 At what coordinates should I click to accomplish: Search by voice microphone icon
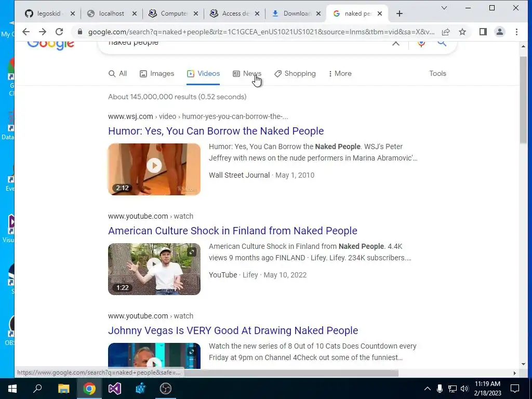tap(421, 44)
